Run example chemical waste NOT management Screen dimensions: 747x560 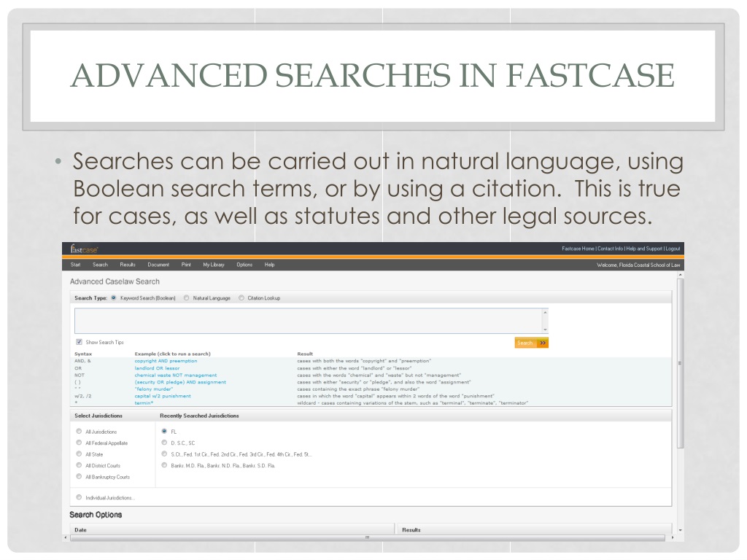pyautogui.click(x=176, y=376)
